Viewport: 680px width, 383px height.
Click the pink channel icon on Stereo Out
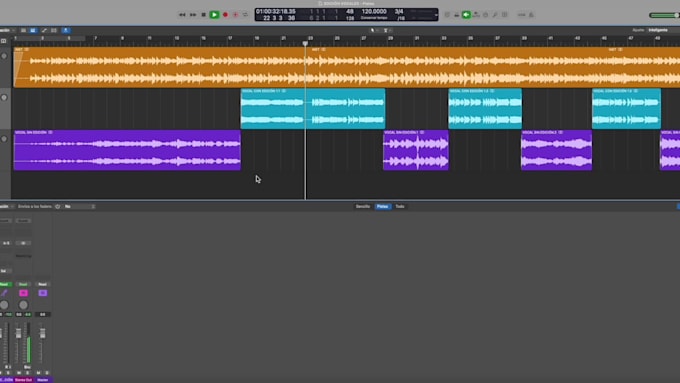pyautogui.click(x=23, y=293)
